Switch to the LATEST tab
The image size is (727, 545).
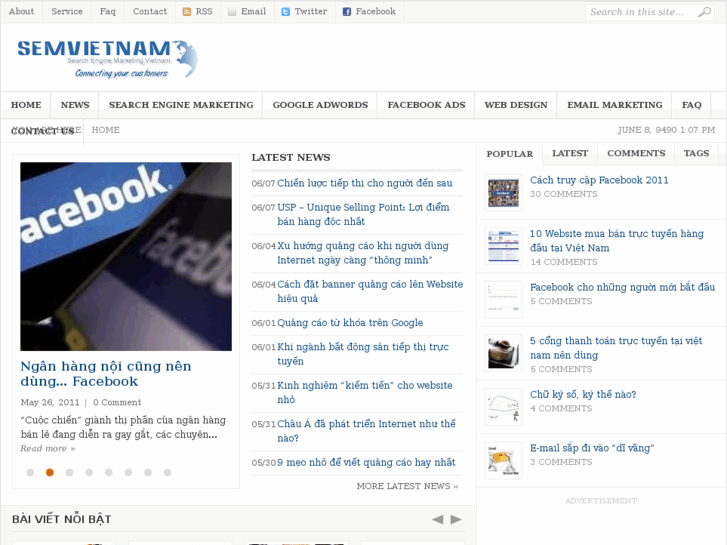tap(570, 153)
